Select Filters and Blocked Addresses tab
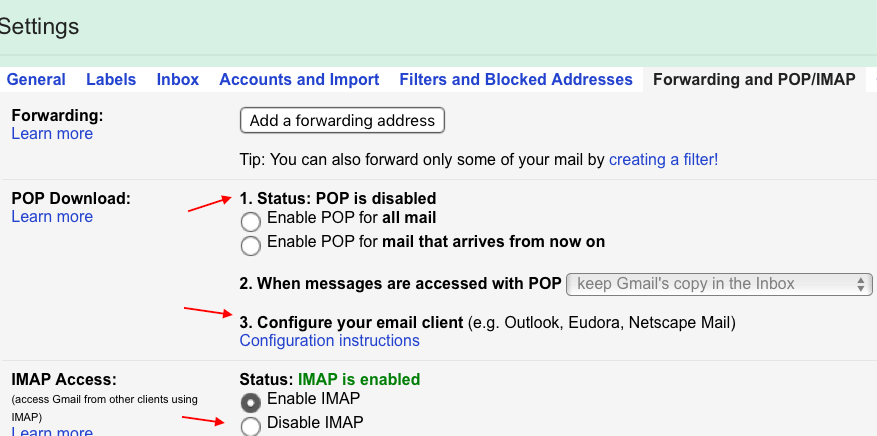Viewport: 877px width, 436px height. [x=515, y=79]
